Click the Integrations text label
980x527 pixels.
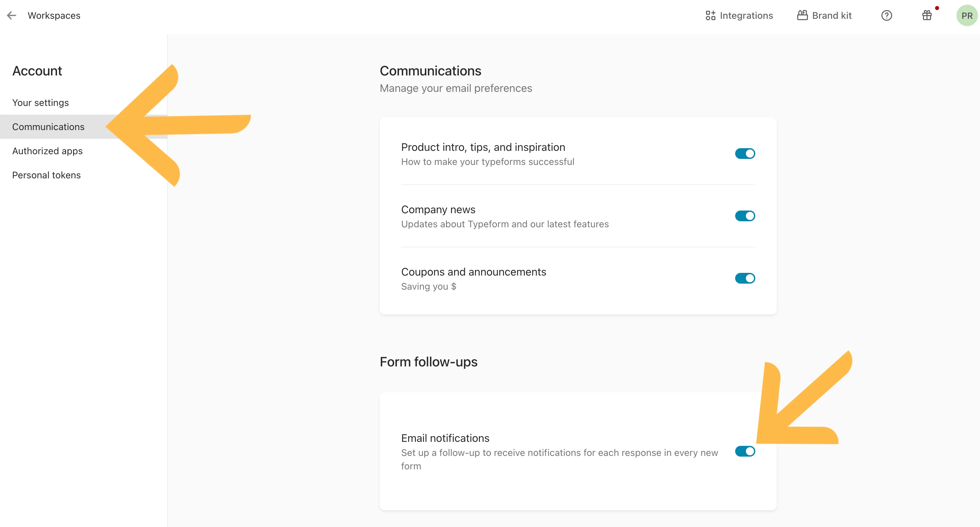746,16
